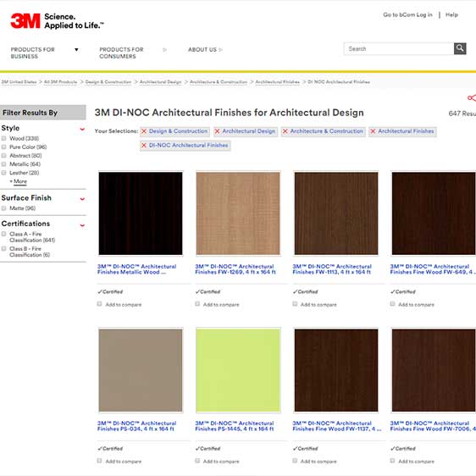476x476 pixels.
Task: Go to Architecture & Construction breadcrumb
Action: [x=219, y=82]
